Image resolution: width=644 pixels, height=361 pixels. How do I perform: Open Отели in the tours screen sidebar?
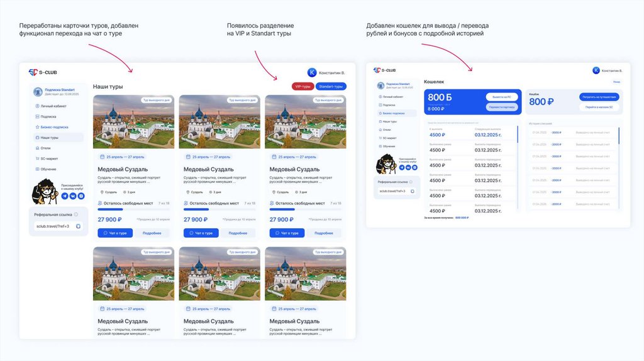pos(43,148)
